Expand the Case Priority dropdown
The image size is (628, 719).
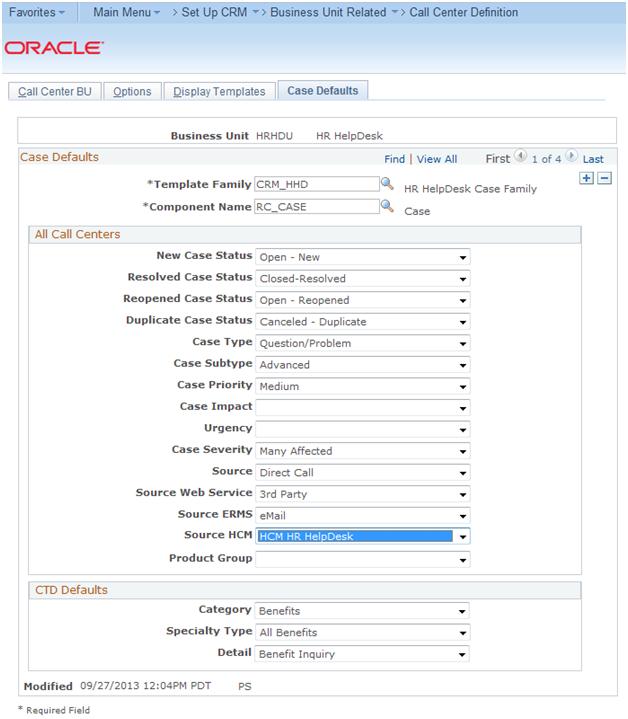click(x=363, y=386)
